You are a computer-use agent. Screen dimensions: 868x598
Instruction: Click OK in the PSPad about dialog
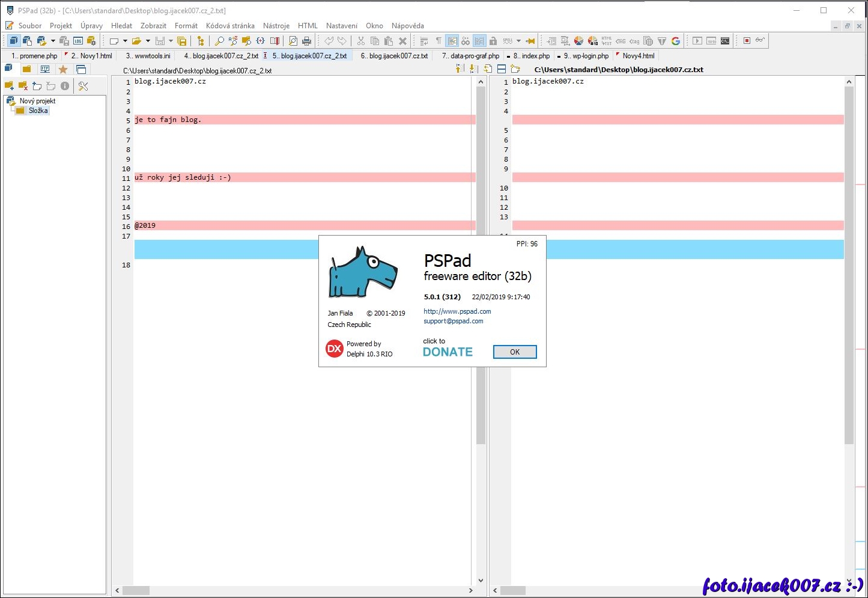pos(515,352)
